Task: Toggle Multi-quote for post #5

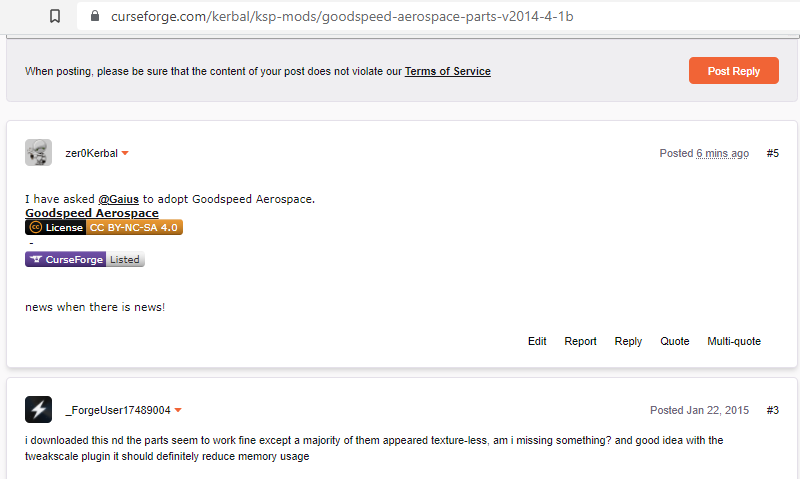Action: 734,341
